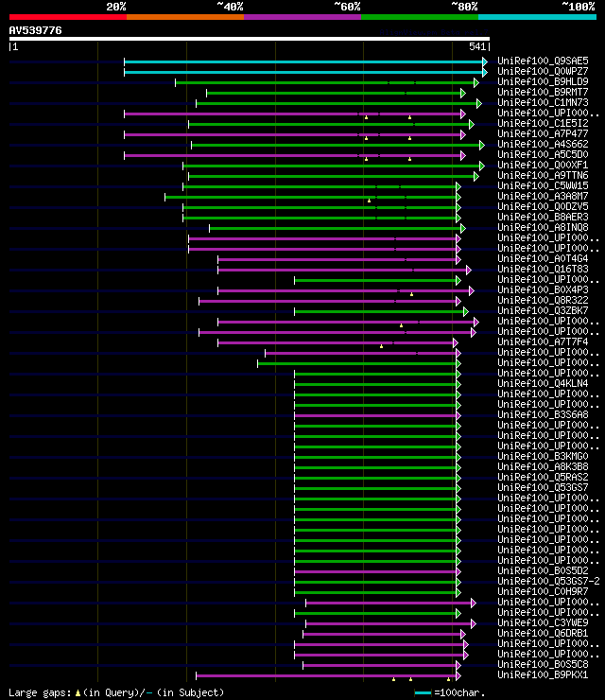Select the UniRef100_Q6DRB1 label
Screen dimensions: 605x700
point(543,634)
